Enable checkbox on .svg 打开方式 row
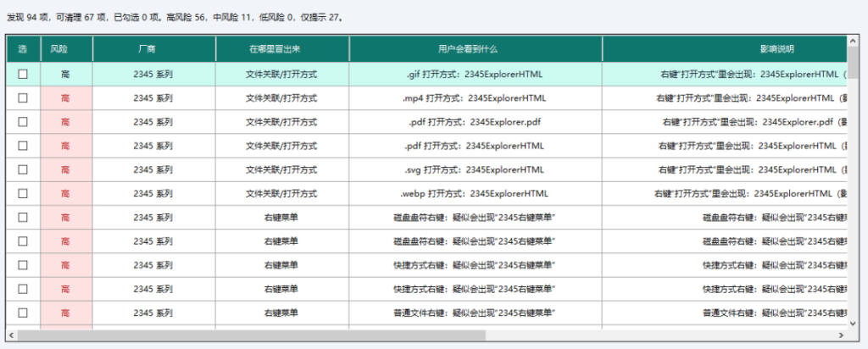Image resolution: width=868 pixels, height=349 pixels. point(23,169)
